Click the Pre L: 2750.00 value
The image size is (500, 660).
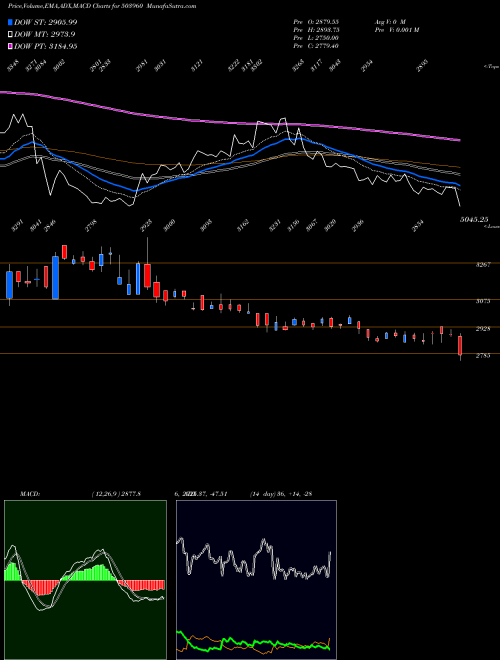pyautogui.click(x=316, y=38)
